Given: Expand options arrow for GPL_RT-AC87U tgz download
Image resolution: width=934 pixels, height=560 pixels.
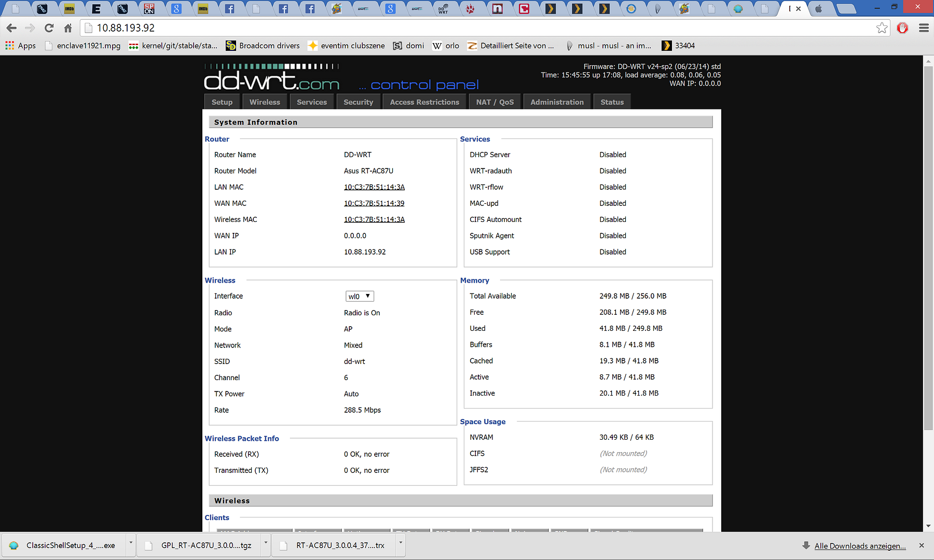Looking at the screenshot, I should [x=266, y=543].
